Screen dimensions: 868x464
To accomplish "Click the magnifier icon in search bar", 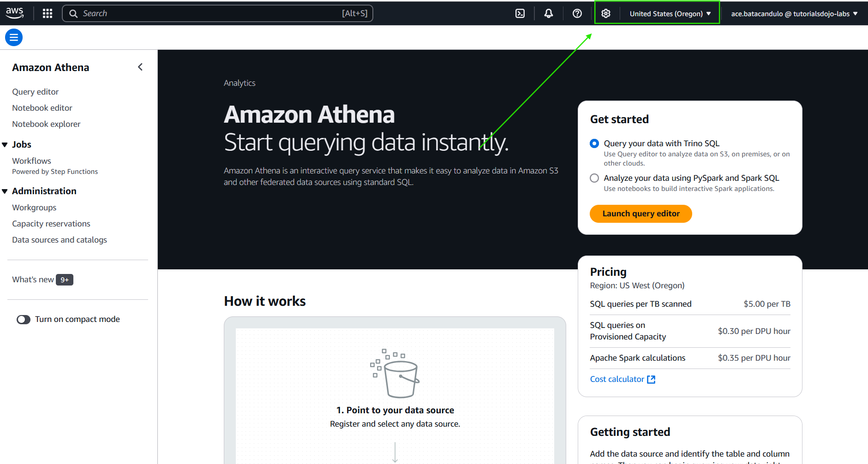I will pyautogui.click(x=73, y=14).
